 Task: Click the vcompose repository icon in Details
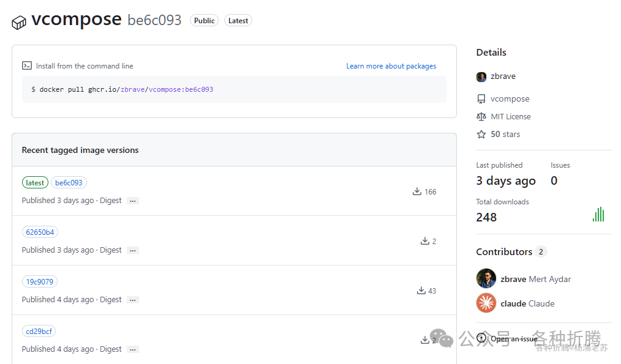481,98
